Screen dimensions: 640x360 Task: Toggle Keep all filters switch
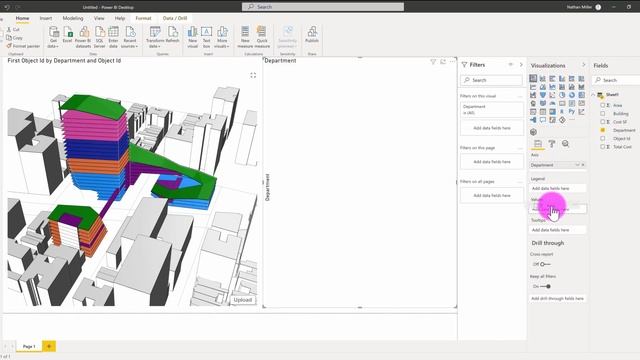click(545, 286)
